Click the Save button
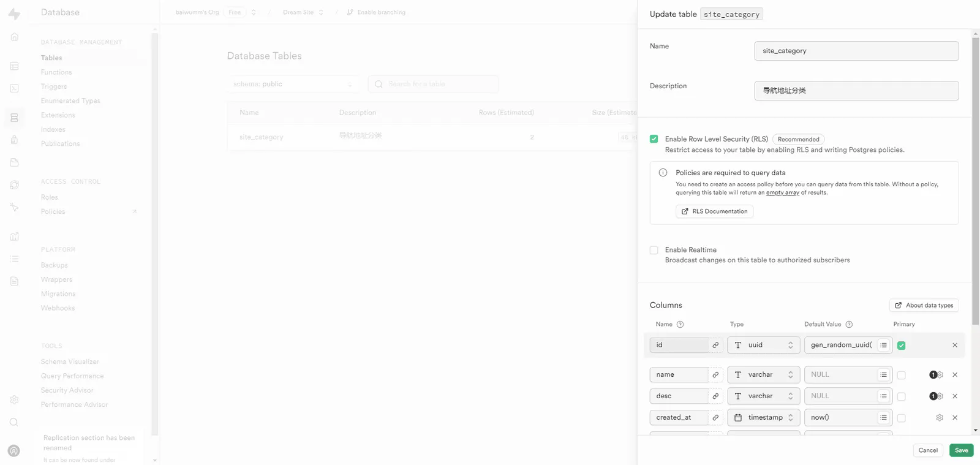980x465 pixels. coord(961,450)
